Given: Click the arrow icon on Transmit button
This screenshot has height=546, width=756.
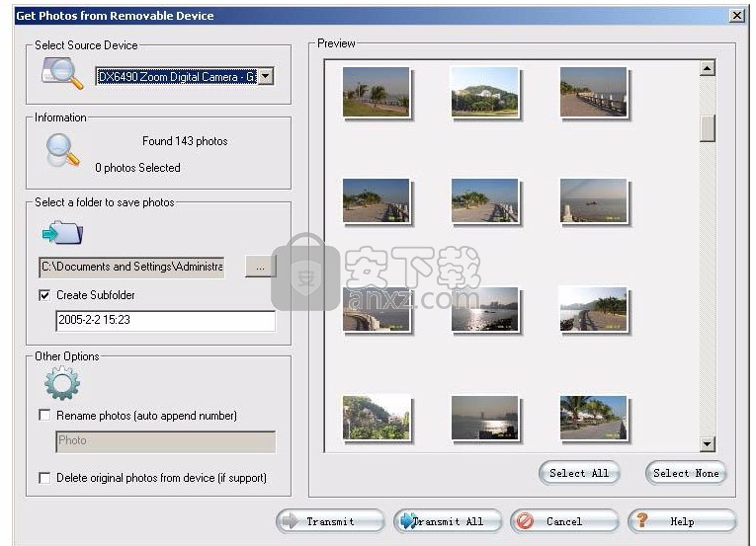Looking at the screenshot, I should [291, 521].
